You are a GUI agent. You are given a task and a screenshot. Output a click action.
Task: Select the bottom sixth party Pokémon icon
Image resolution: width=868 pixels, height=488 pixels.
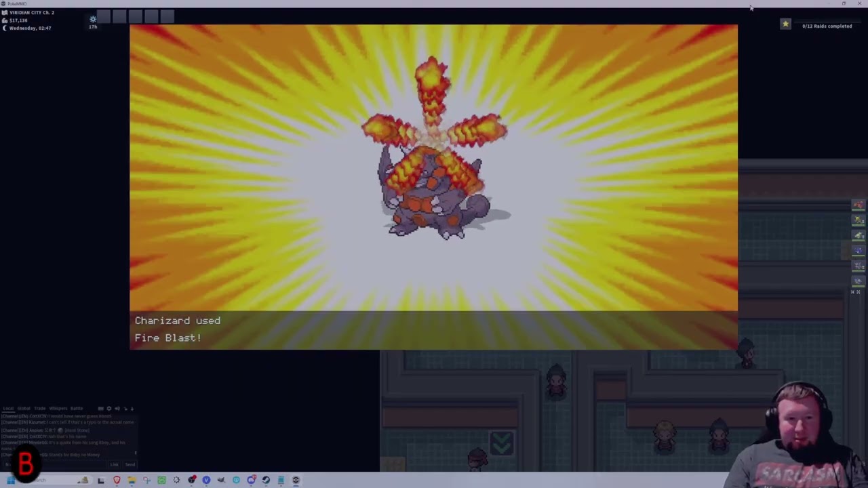pos(859,281)
